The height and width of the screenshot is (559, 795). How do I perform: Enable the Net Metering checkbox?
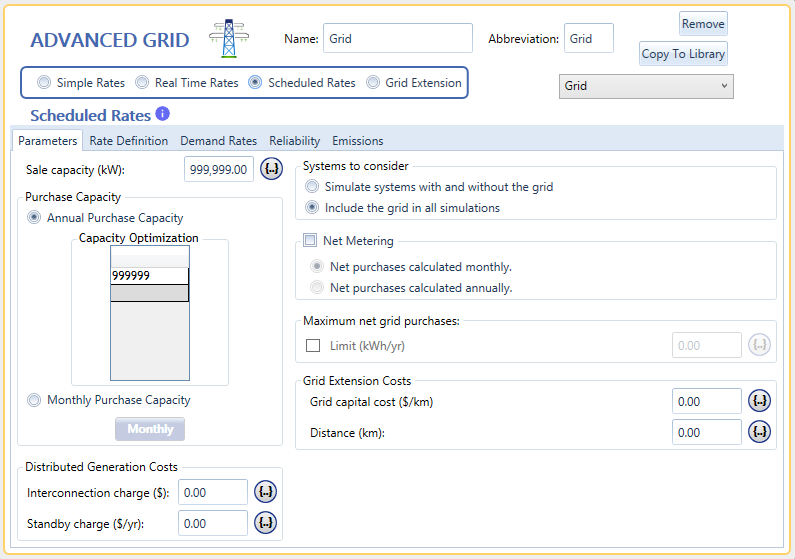[x=310, y=240]
